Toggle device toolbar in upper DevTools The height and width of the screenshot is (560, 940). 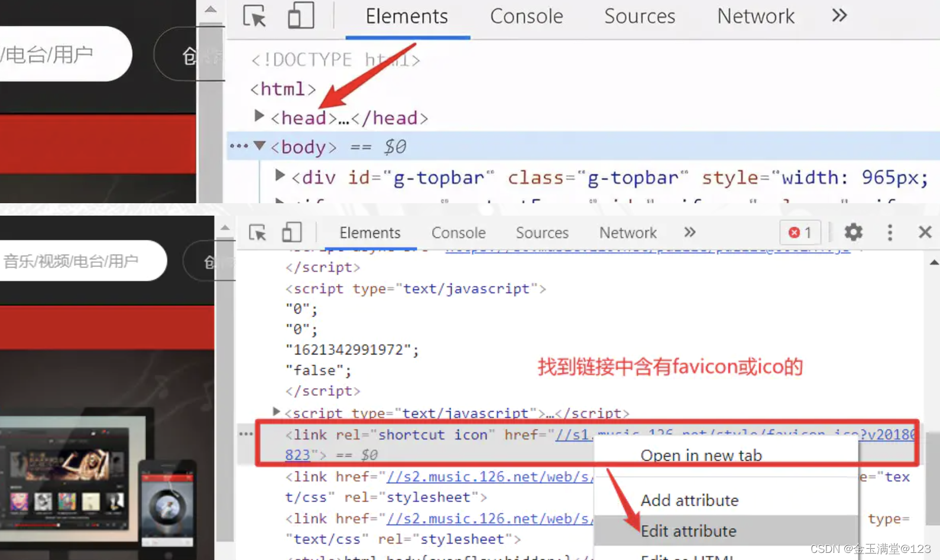(300, 15)
